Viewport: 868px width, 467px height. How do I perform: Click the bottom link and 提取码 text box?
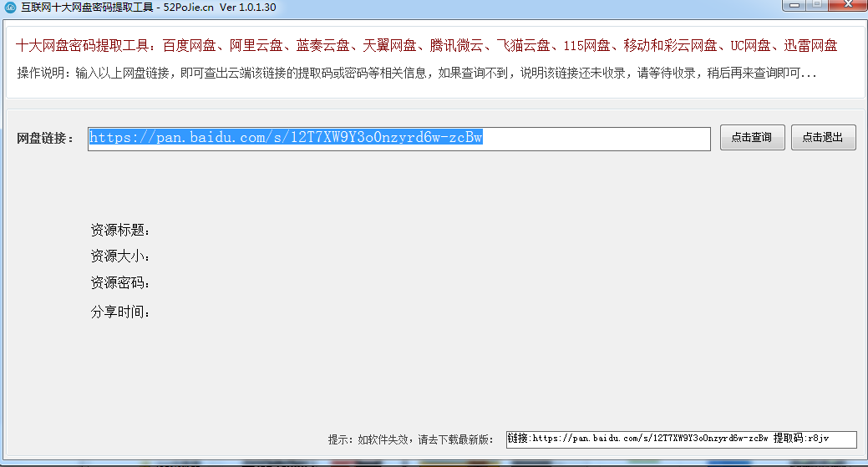coord(682,439)
